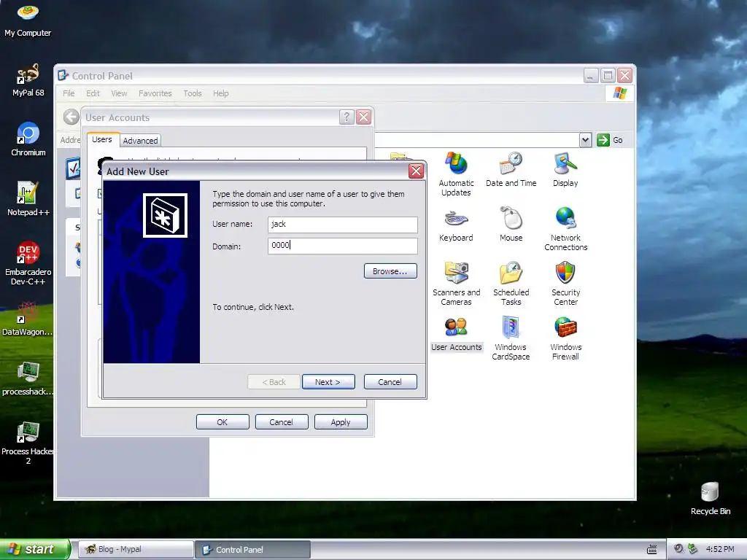Open the Edit menu in Control Panel

point(93,93)
